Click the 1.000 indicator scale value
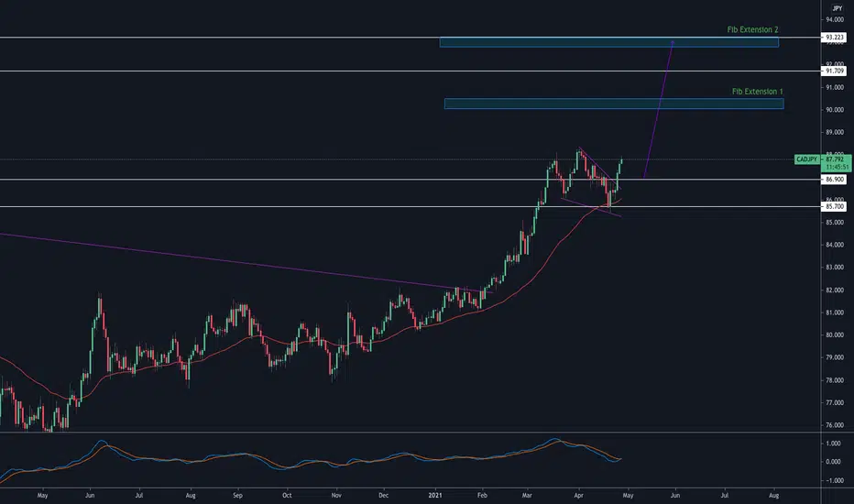Screen dimensions: 854x504 point(833,444)
